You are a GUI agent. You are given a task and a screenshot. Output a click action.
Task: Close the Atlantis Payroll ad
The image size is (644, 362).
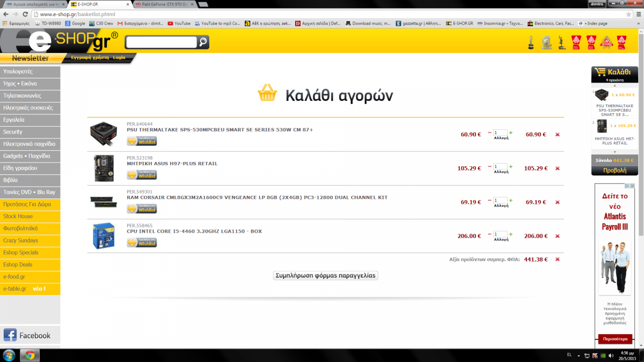(633, 186)
